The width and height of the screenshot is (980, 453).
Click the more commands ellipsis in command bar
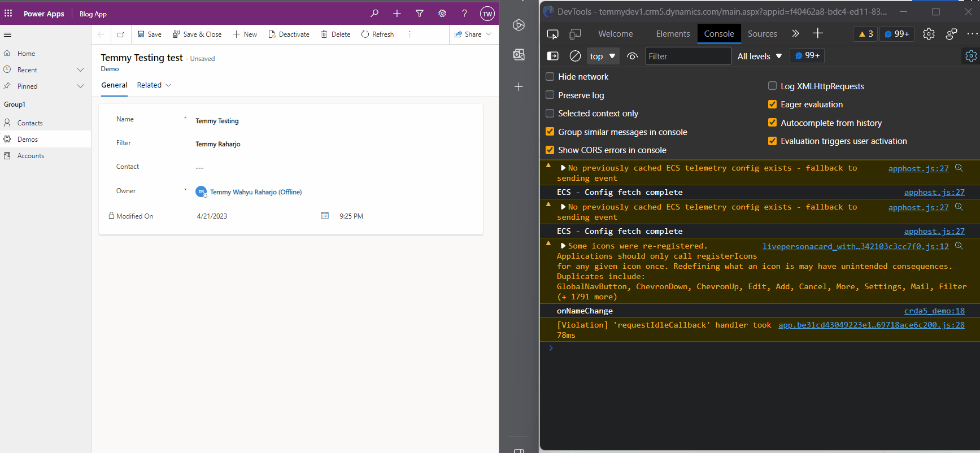[x=410, y=34]
